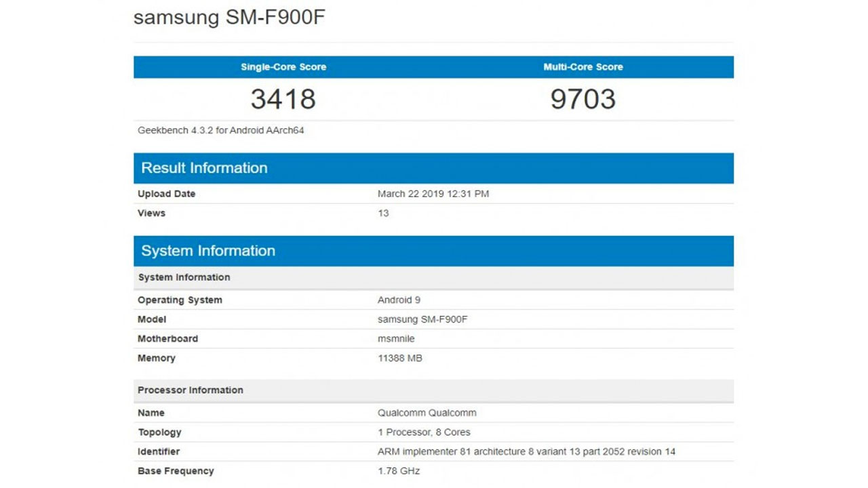
Task: Click the multi-core value 9703
Action: click(583, 99)
